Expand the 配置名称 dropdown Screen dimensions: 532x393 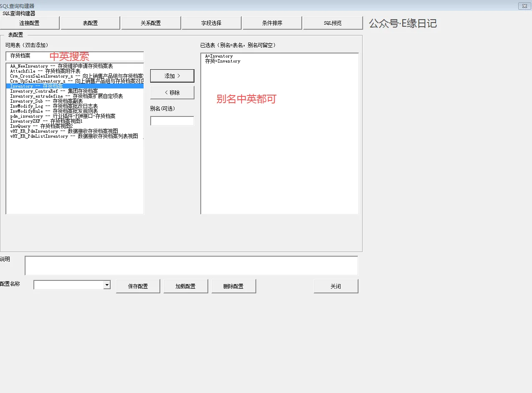[x=107, y=285]
